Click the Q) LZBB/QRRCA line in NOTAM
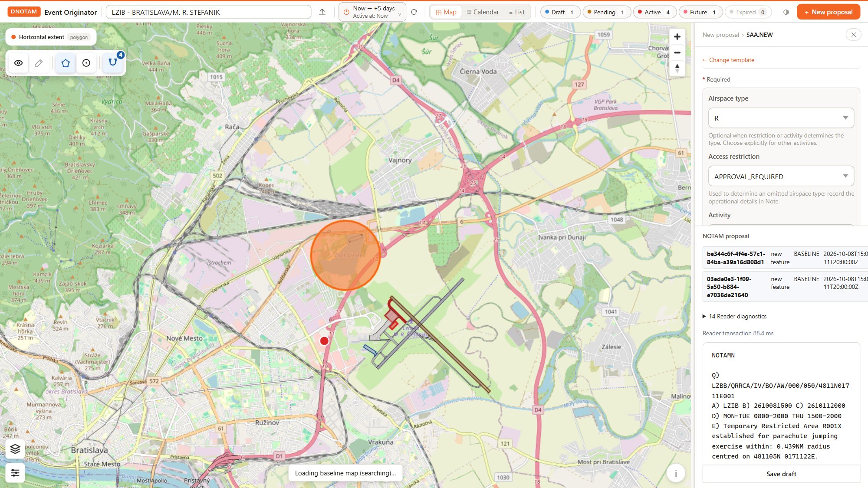868x488 pixels. pos(780,386)
